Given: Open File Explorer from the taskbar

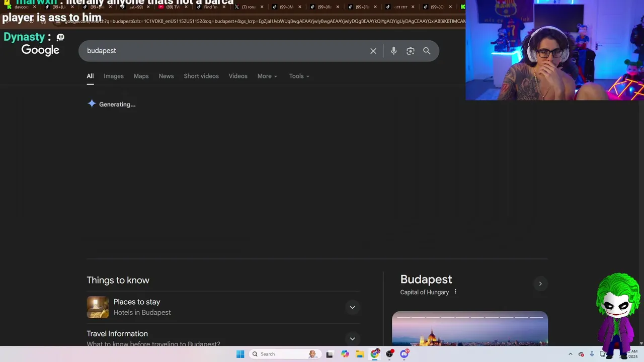Looking at the screenshot, I should (x=360, y=354).
